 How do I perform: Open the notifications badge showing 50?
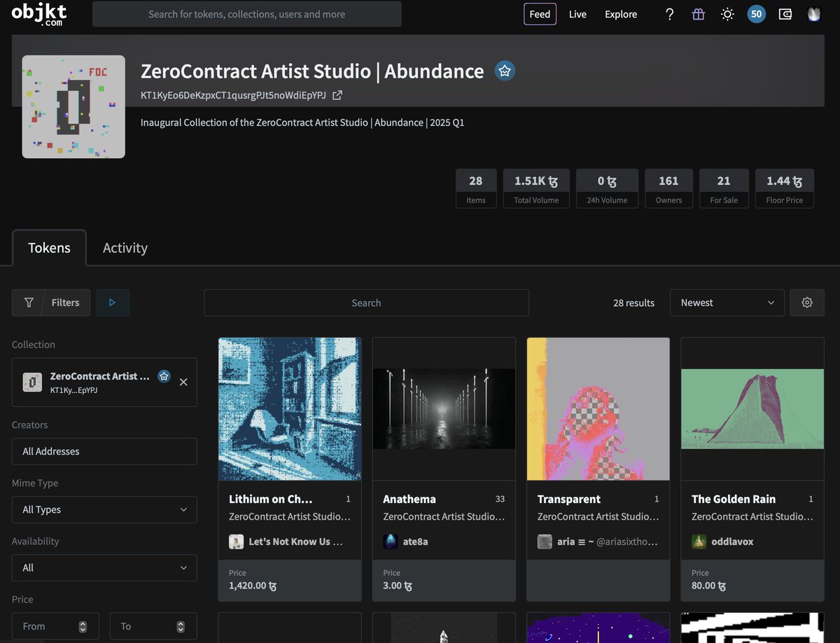[x=756, y=14]
